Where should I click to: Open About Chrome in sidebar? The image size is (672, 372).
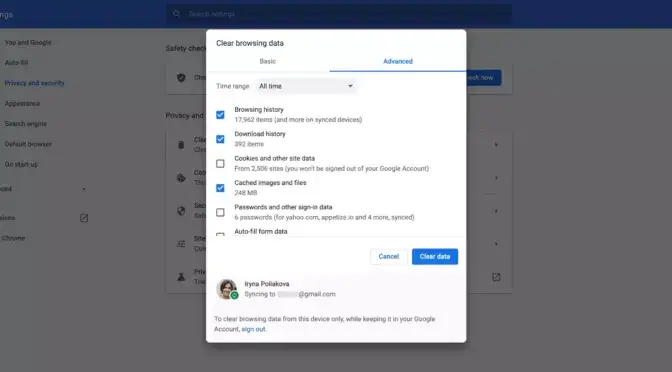13,238
